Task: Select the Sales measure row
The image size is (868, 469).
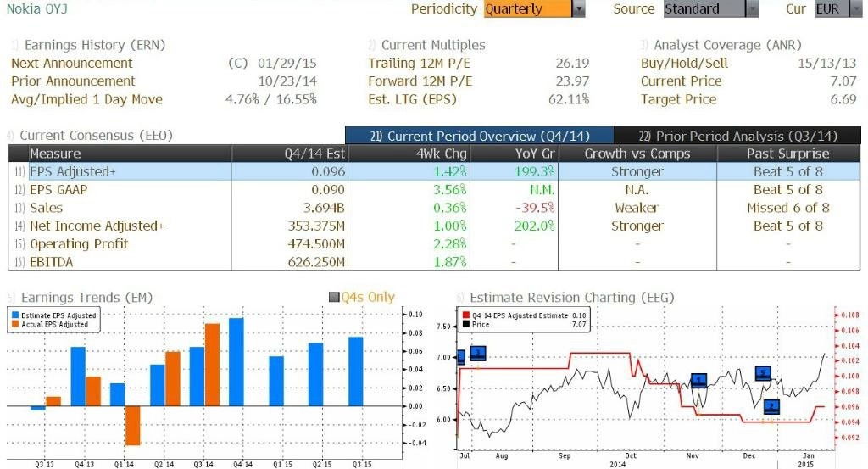Action: coord(435,208)
